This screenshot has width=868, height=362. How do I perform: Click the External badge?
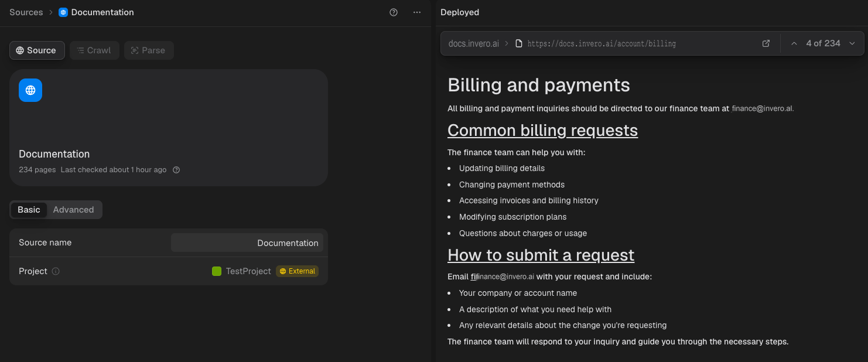298,271
